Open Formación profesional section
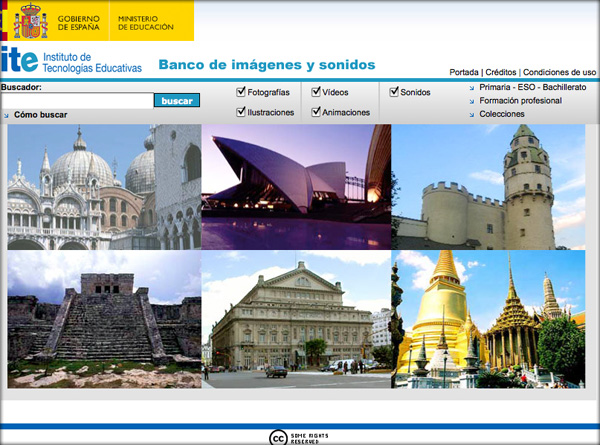 pyautogui.click(x=520, y=101)
